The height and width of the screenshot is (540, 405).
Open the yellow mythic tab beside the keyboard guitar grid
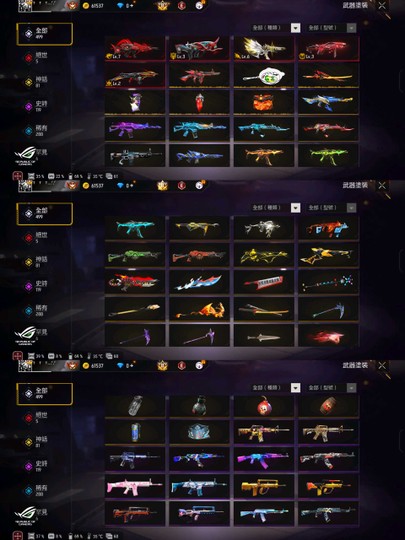37,262
